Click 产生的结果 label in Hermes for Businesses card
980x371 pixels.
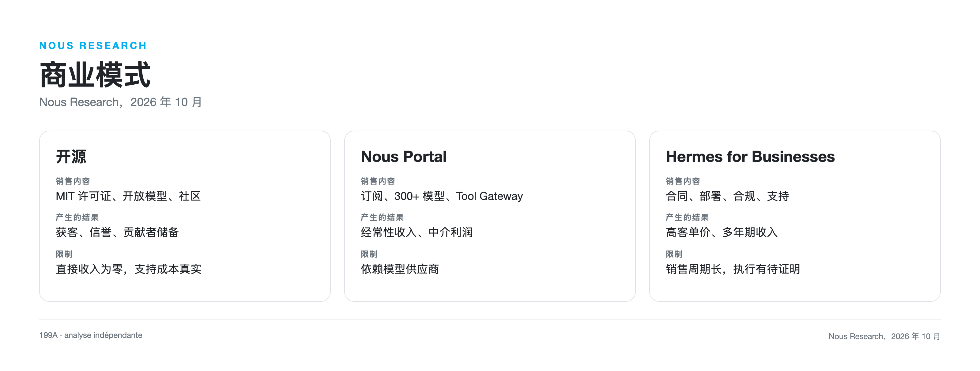tap(688, 217)
